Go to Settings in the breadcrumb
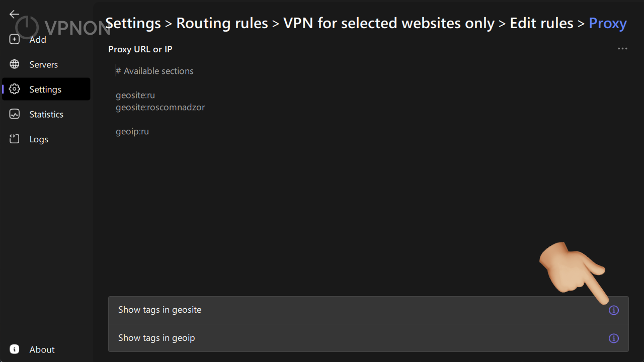Screen dimensions: 644x362 pos(133,23)
